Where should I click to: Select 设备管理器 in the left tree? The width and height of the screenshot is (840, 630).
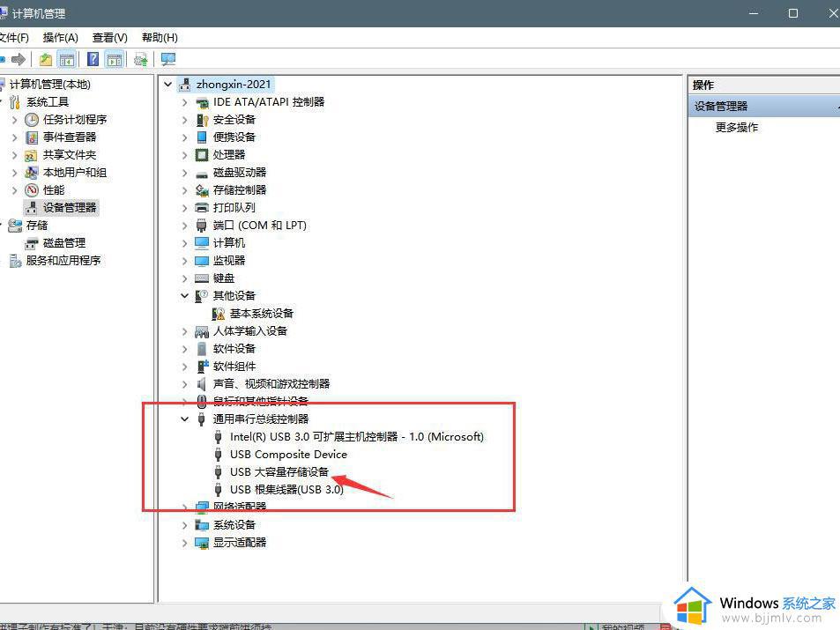70,208
